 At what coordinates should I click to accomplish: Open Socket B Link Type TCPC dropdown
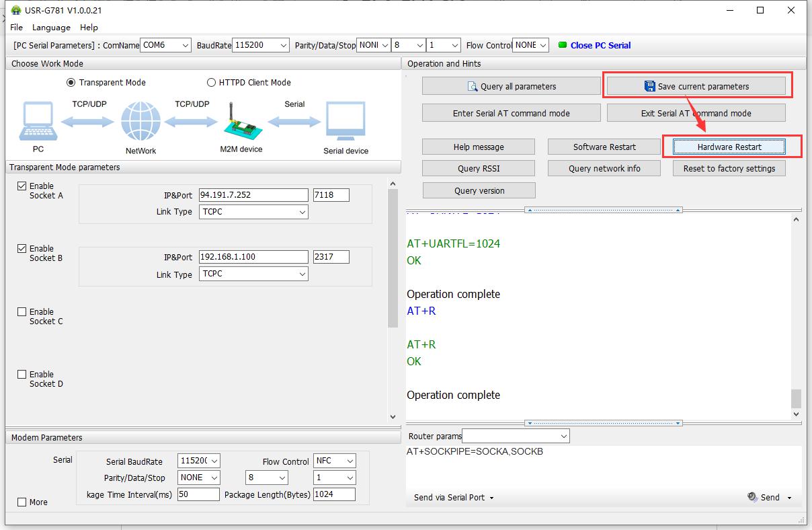[x=253, y=274]
